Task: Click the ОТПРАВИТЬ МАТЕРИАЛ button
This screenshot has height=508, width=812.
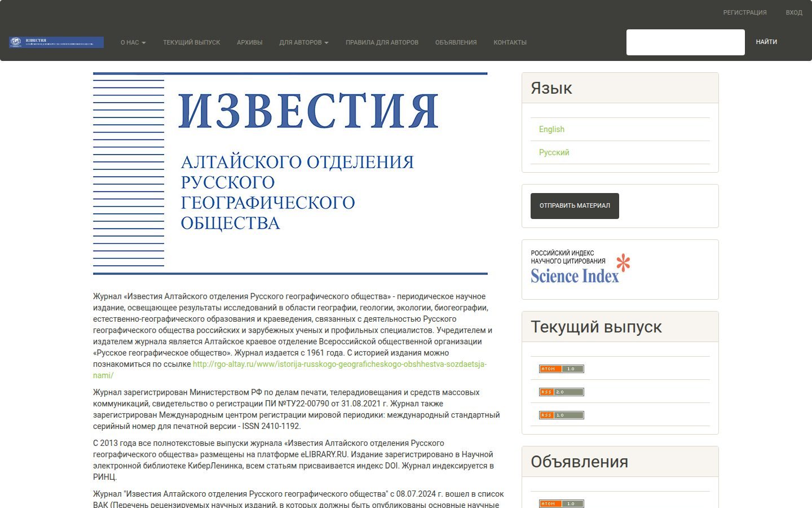Action: coord(575,206)
